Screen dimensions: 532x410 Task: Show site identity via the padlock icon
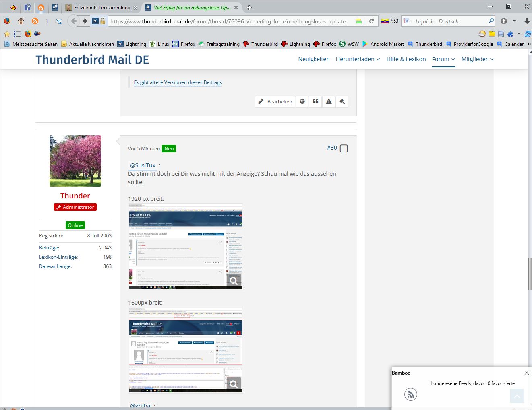tap(103, 21)
